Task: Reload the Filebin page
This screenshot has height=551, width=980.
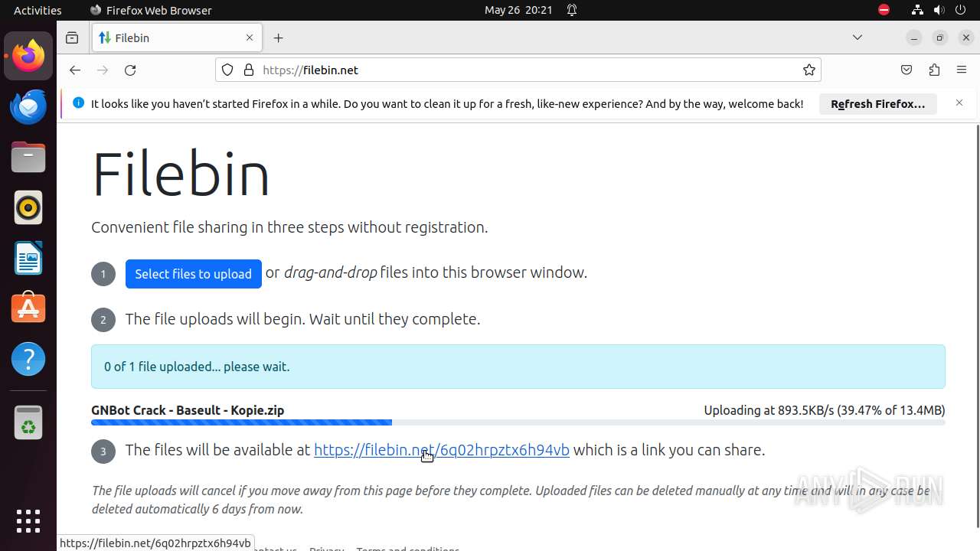Action: tap(130, 70)
